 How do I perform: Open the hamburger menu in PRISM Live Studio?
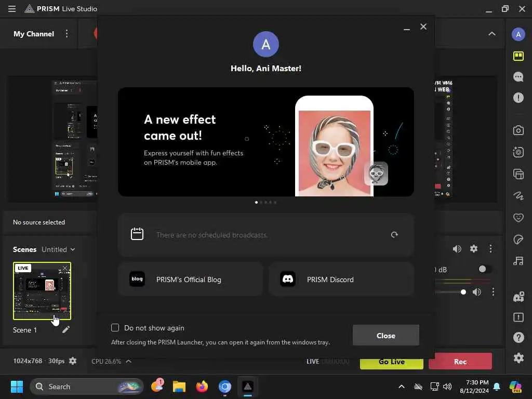tap(12, 9)
